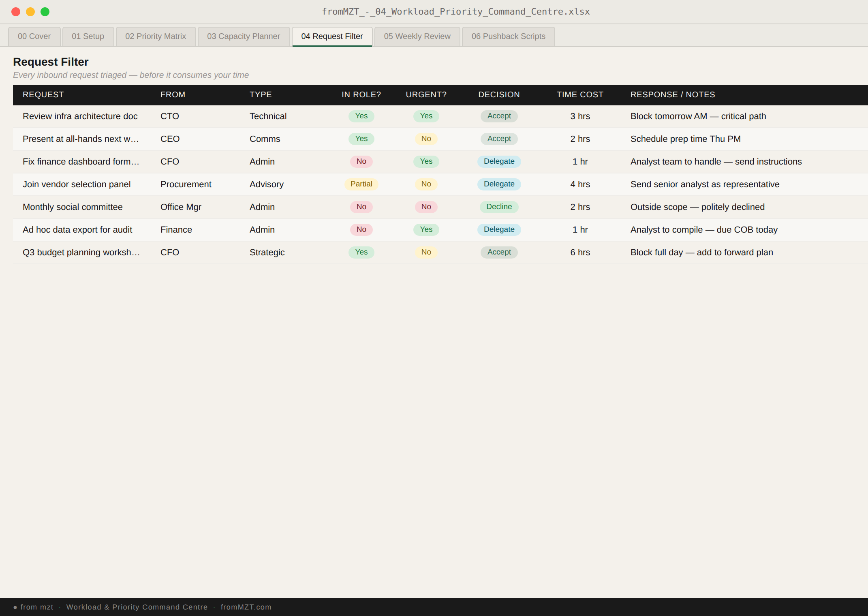
Task: Click the Decline decision badge
Action: 499,207
